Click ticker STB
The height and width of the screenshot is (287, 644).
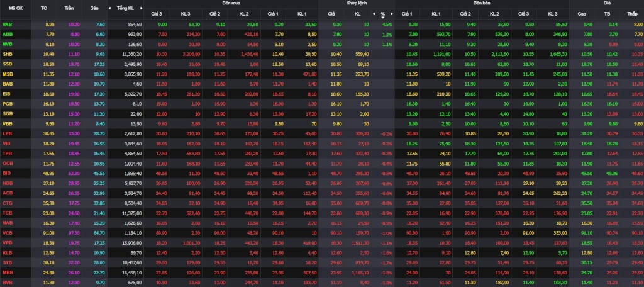(x=8, y=262)
